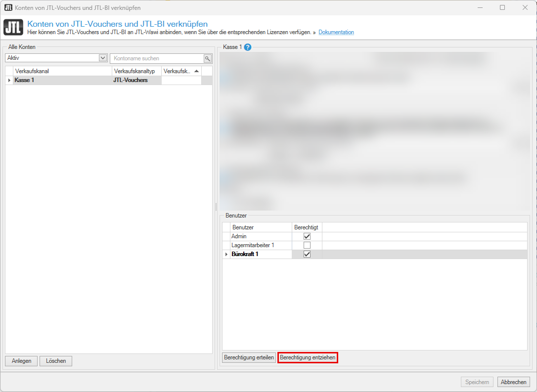
Task: Open the Aktiv filter dropdown
Action: 103,58
